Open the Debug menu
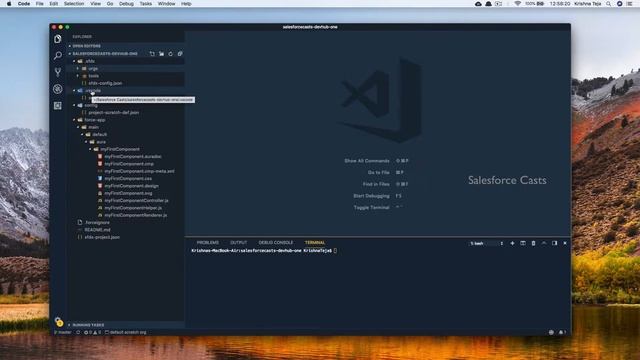This screenshot has height=360, width=640. tap(126, 4)
